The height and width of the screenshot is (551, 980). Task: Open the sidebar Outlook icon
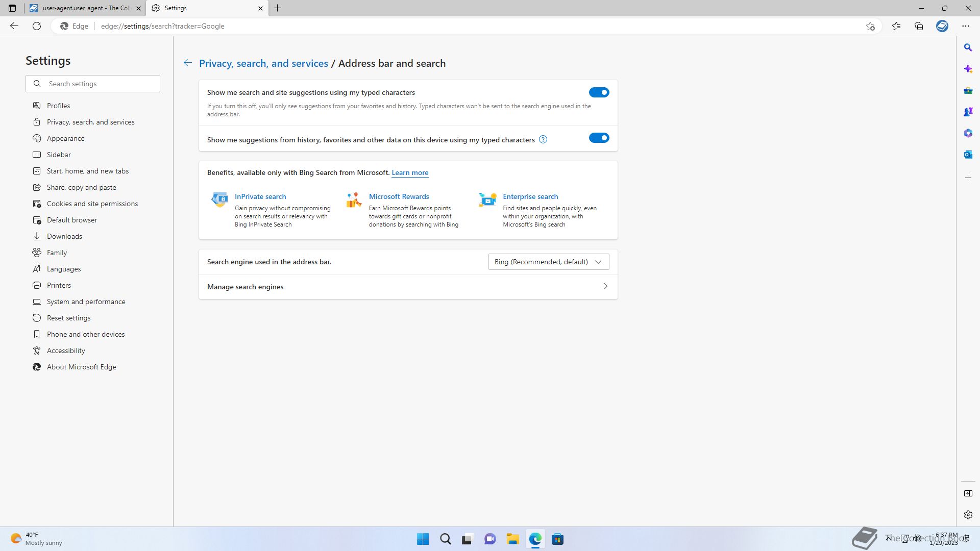coord(968,155)
